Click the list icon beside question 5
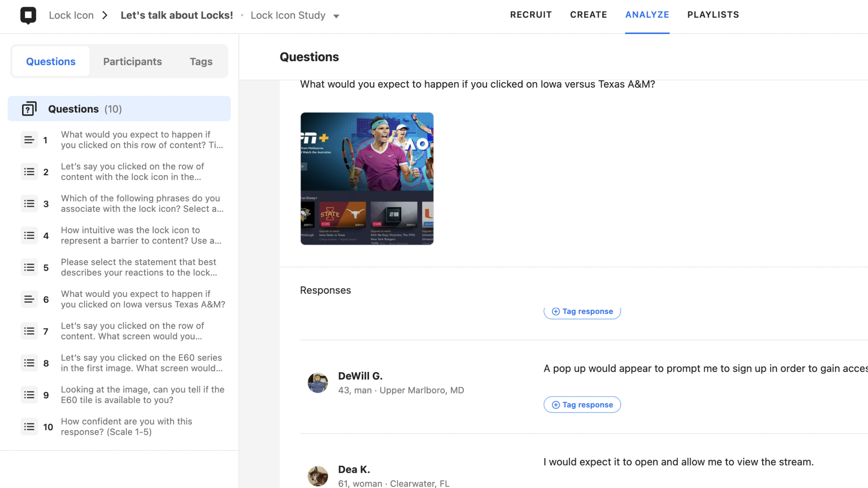This screenshot has width=868, height=488. [x=29, y=267]
